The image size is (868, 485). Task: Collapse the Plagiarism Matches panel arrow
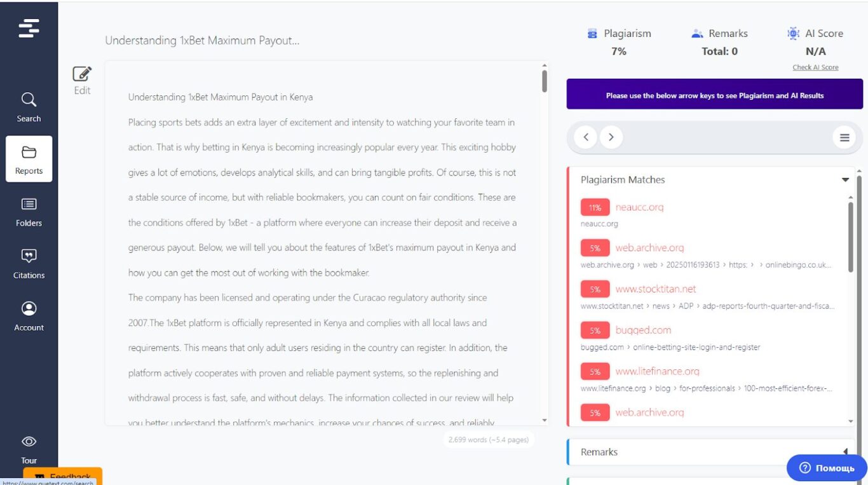tap(845, 180)
